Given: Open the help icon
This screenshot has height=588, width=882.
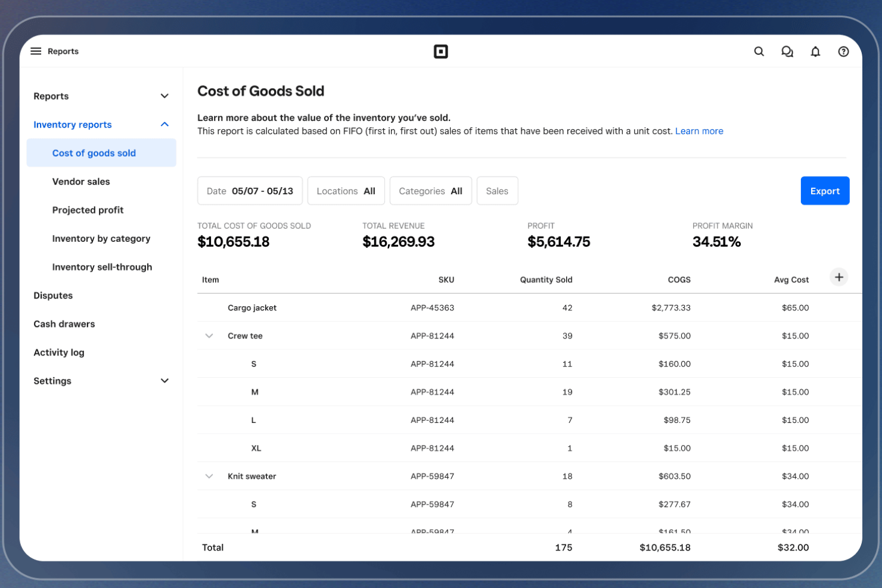Looking at the screenshot, I should 843,51.
